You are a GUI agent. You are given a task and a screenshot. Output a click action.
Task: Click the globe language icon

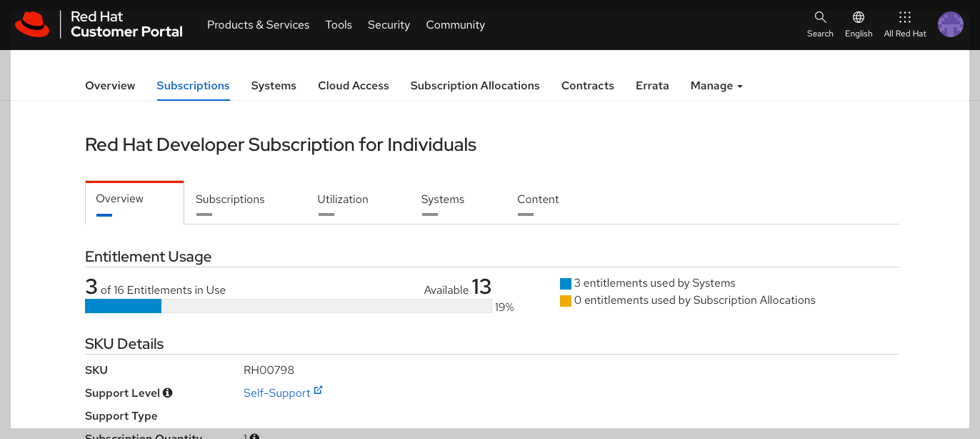(858, 16)
